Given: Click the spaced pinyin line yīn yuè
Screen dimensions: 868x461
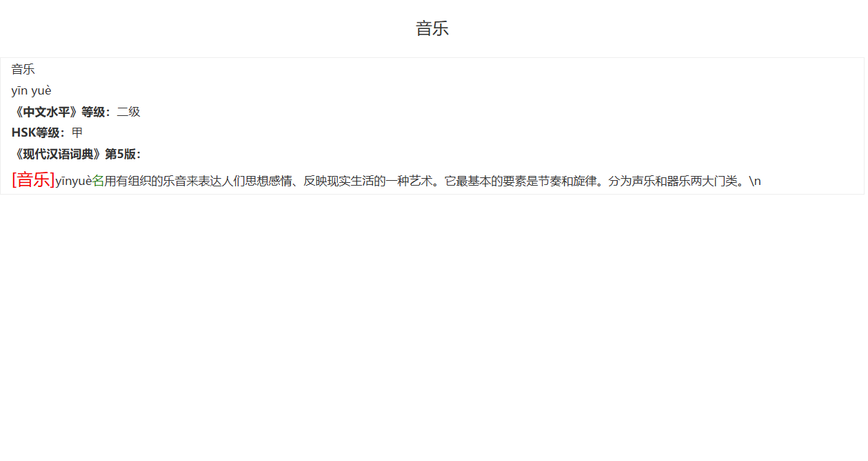Looking at the screenshot, I should click(31, 90).
